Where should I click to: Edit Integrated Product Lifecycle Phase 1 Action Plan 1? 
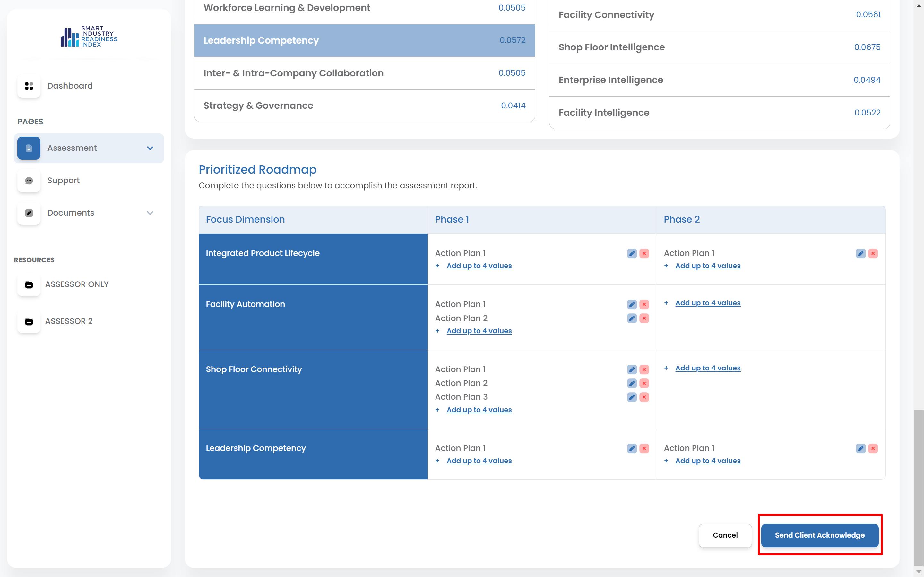coord(632,253)
